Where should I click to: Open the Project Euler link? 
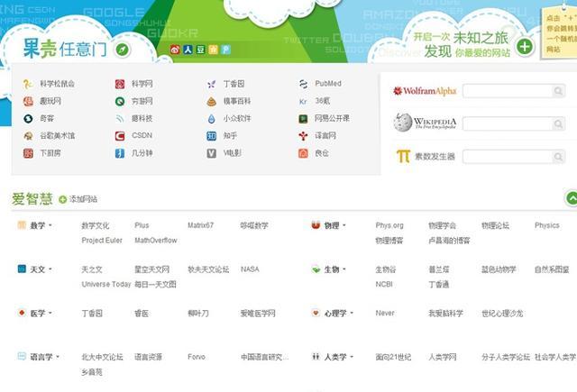coord(102,240)
